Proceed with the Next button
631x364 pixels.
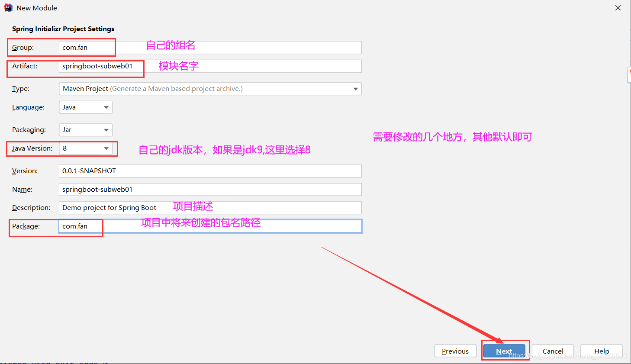504,351
